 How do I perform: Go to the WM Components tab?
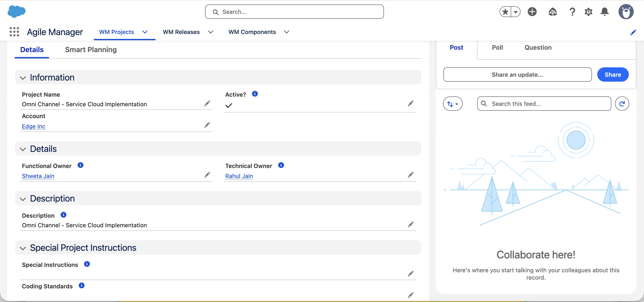(x=252, y=32)
